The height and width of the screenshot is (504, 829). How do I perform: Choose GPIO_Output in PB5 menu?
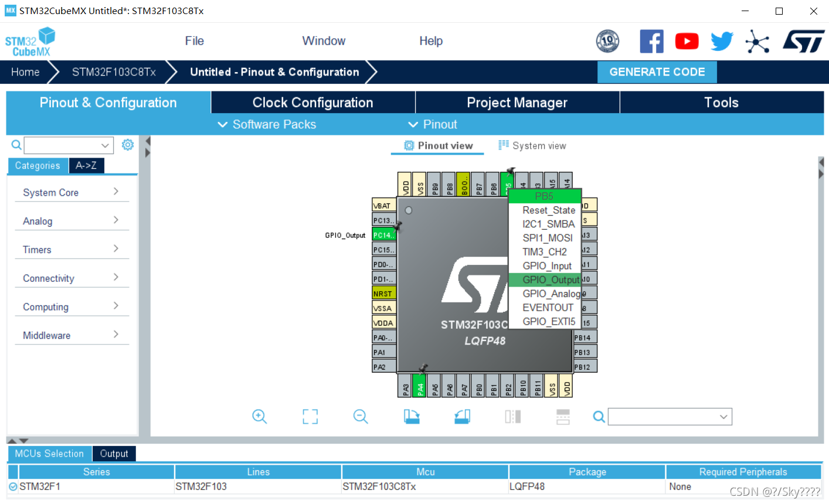[545, 280]
